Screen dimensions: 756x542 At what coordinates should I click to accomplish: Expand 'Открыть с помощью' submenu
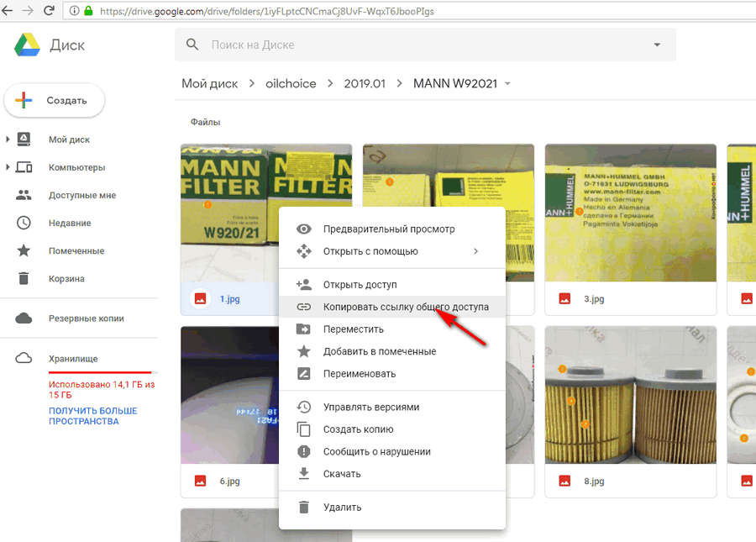pos(475,251)
